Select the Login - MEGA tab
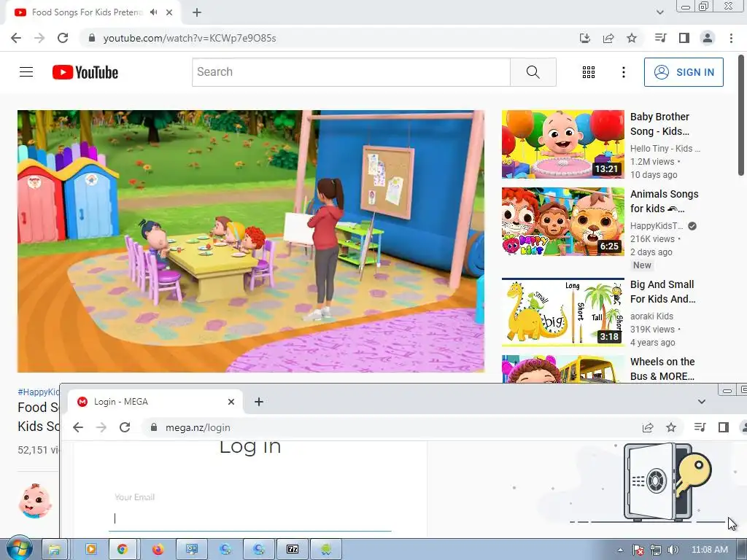 (155, 402)
